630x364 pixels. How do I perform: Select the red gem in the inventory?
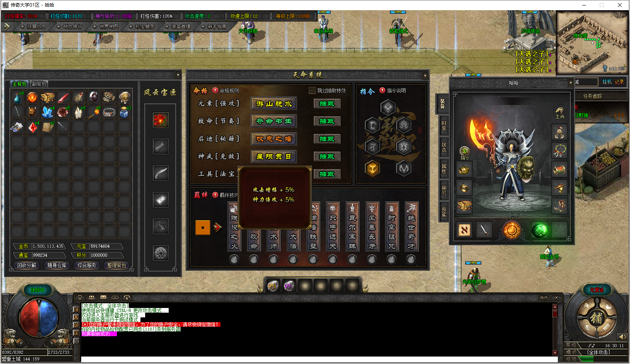(32, 127)
